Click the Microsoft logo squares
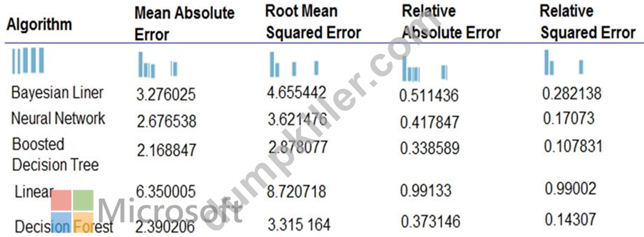 [72, 211]
